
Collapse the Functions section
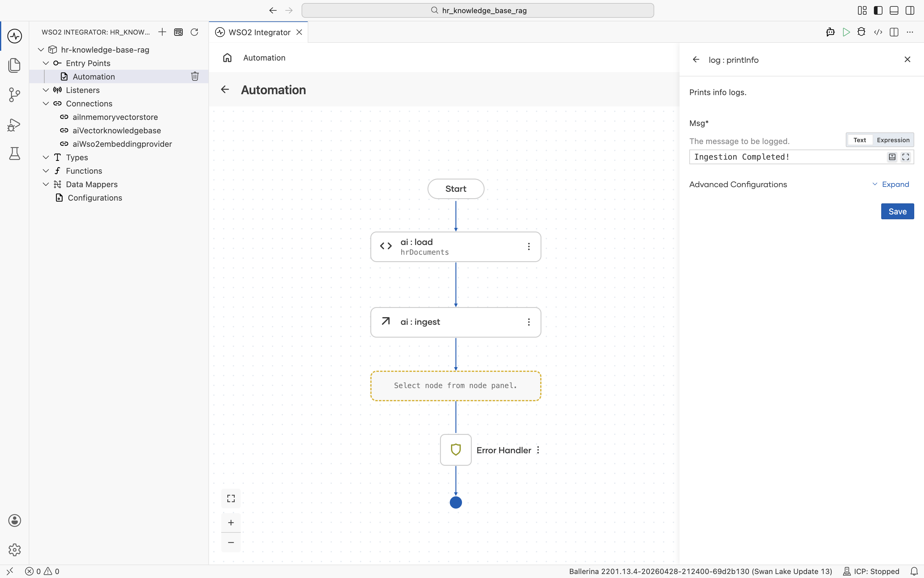46,171
